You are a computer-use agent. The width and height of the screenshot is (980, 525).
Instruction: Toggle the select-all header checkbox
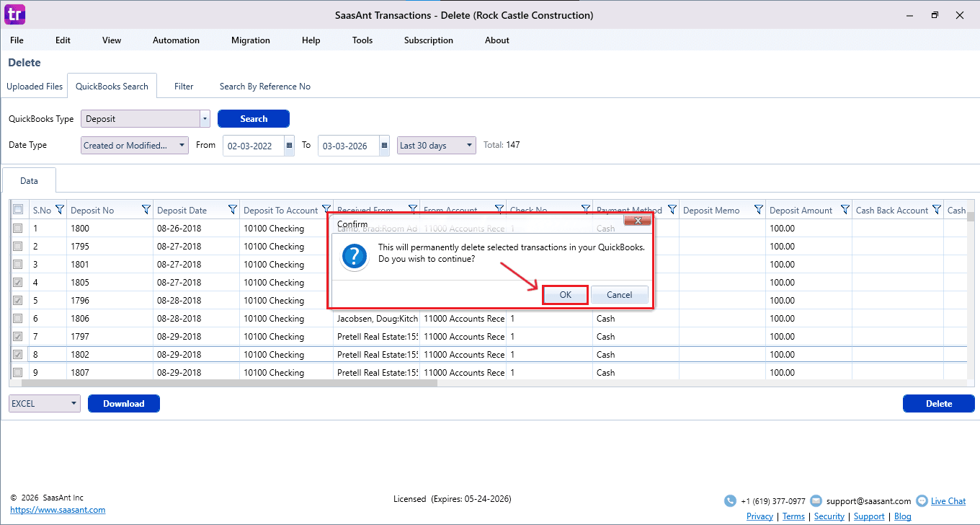pyautogui.click(x=18, y=210)
